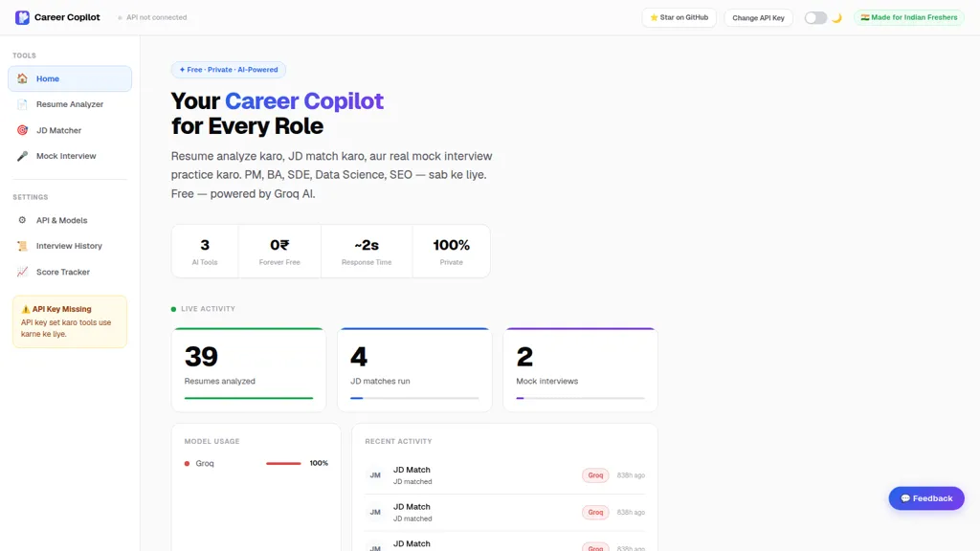Click the Mock Interview microphone icon
The height and width of the screenshot is (551, 980).
click(23, 156)
